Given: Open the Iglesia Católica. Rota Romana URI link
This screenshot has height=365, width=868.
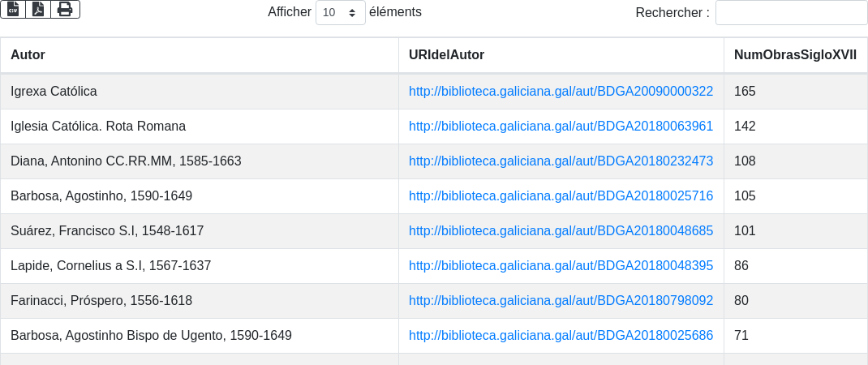Looking at the screenshot, I should [x=561, y=127].
